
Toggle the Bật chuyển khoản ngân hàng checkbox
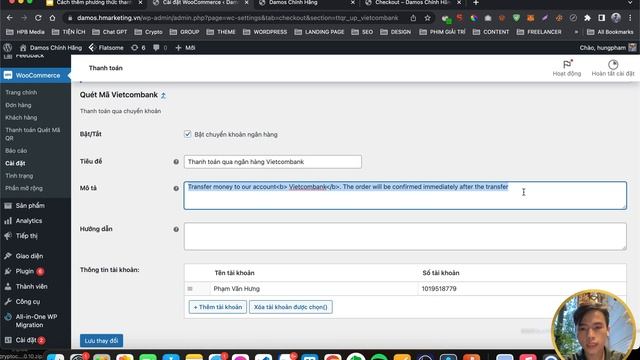pos(187,134)
